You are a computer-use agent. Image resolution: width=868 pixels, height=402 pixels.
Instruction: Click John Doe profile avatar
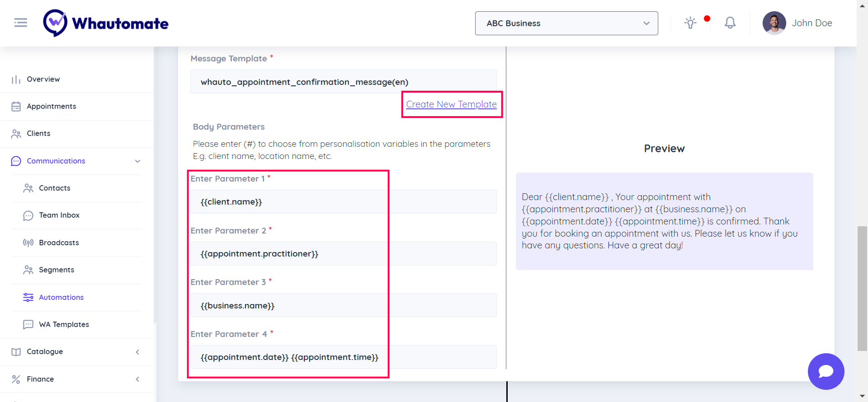(x=774, y=23)
